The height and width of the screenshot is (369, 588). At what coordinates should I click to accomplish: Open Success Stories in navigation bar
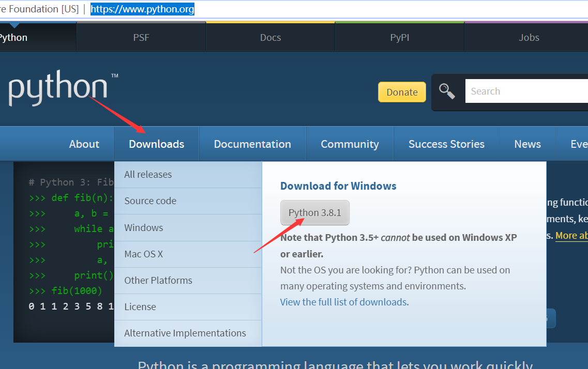click(x=446, y=144)
